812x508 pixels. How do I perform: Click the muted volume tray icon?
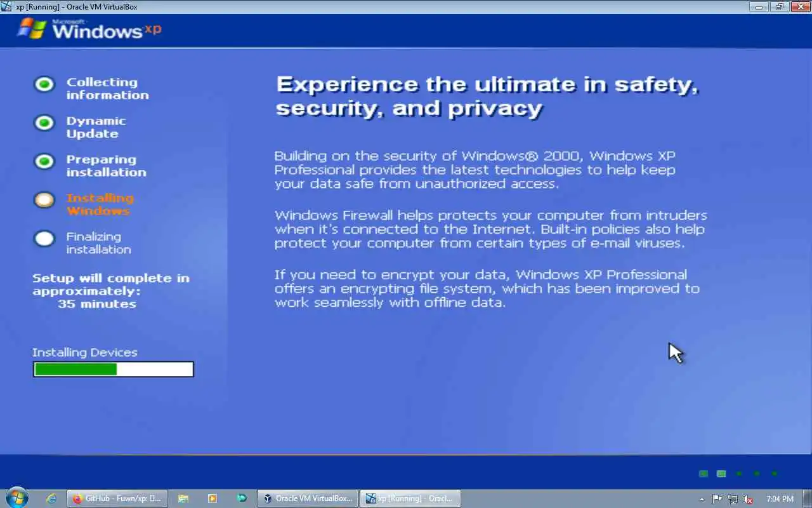coord(748,499)
